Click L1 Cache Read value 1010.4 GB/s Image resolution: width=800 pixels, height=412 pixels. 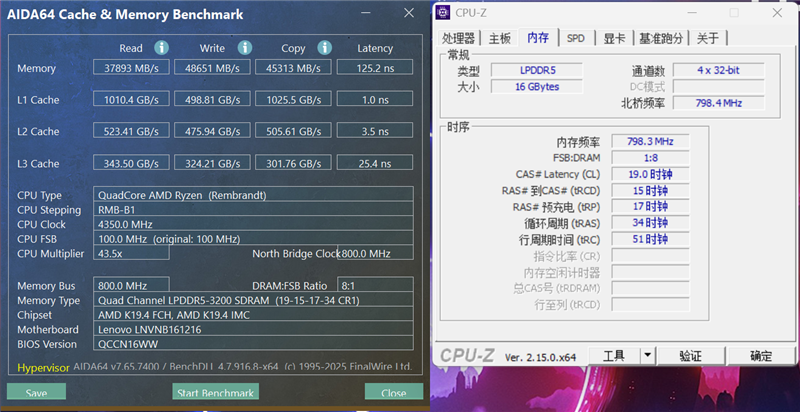[x=131, y=99]
